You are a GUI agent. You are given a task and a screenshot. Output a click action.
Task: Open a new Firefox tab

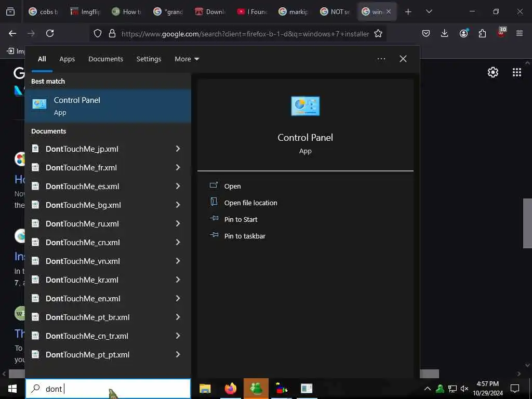coord(408,12)
